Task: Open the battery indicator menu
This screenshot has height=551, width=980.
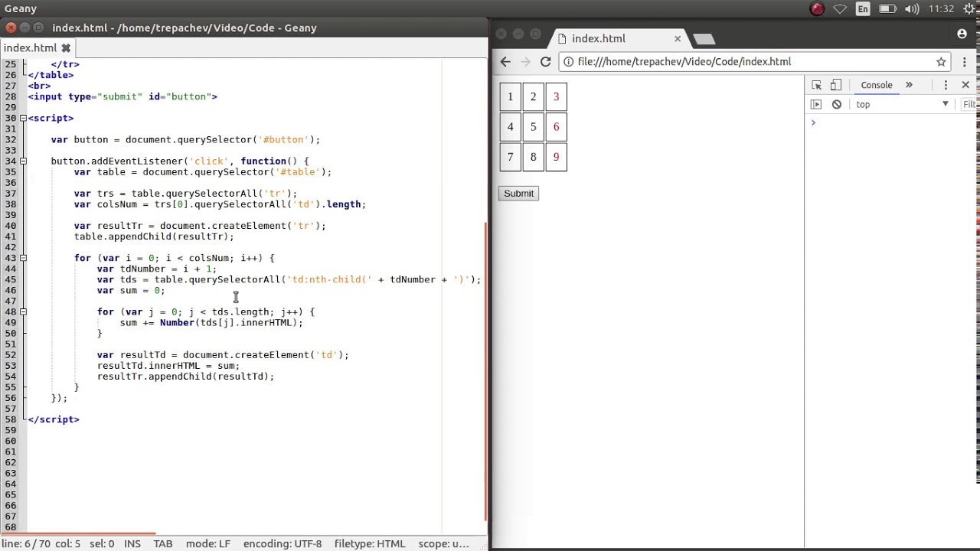Action: pyautogui.click(x=887, y=9)
